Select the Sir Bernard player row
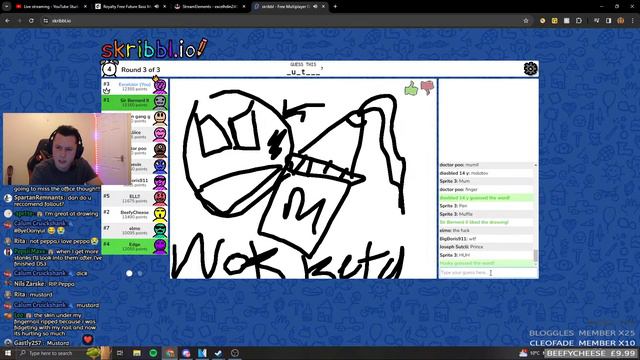Image resolution: width=640 pixels, height=360 pixels. [134, 102]
